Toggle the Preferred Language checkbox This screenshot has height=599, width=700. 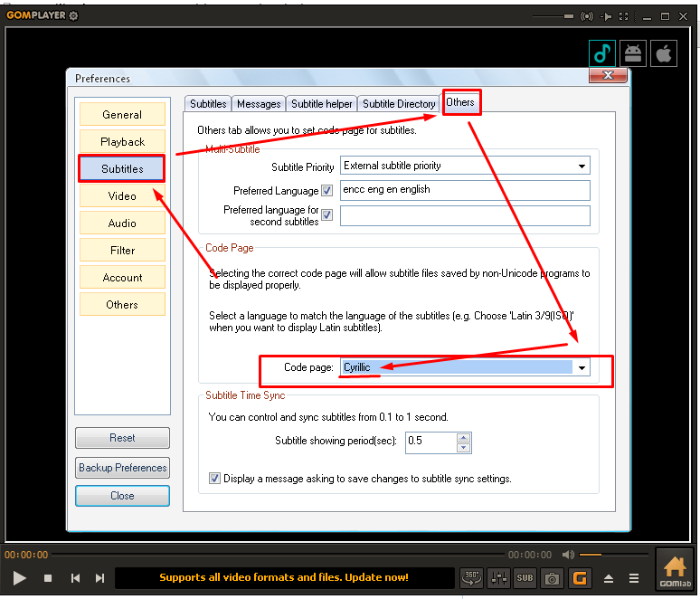point(326,191)
